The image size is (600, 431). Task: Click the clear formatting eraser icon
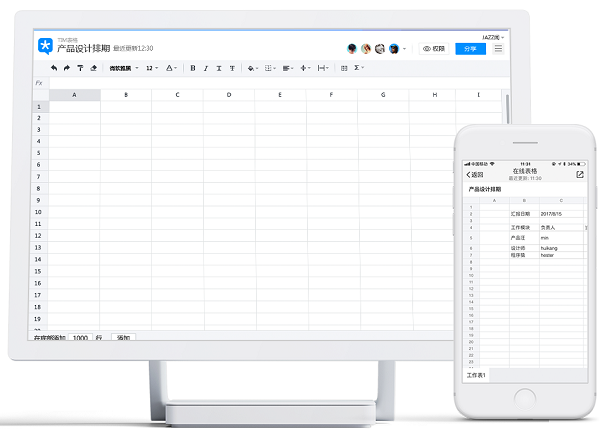coord(93,68)
